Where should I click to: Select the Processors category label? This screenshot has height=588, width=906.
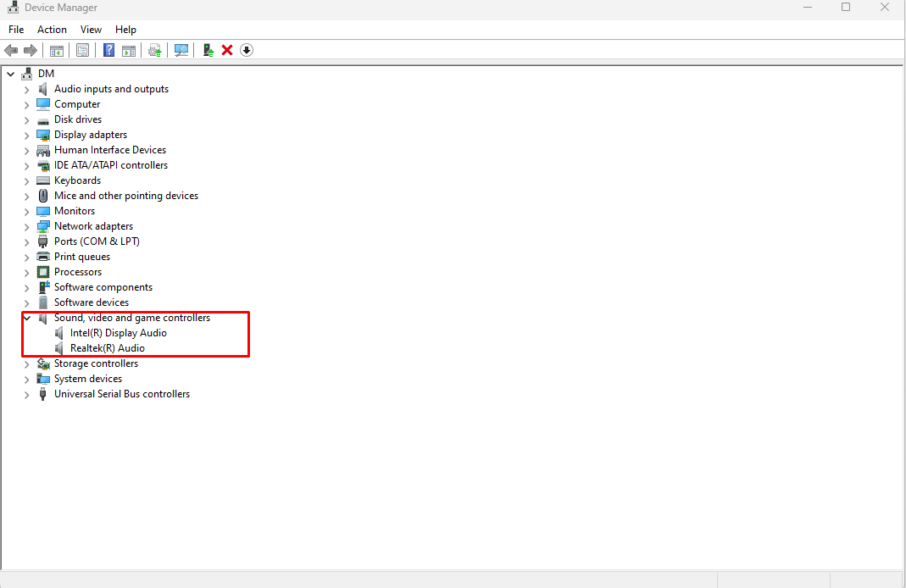(78, 271)
